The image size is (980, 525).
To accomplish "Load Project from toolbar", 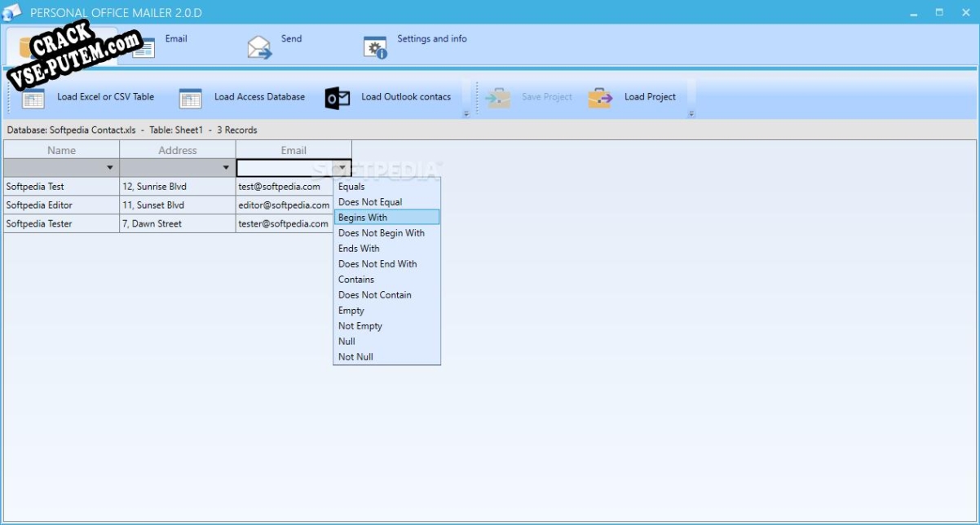I will click(x=650, y=97).
